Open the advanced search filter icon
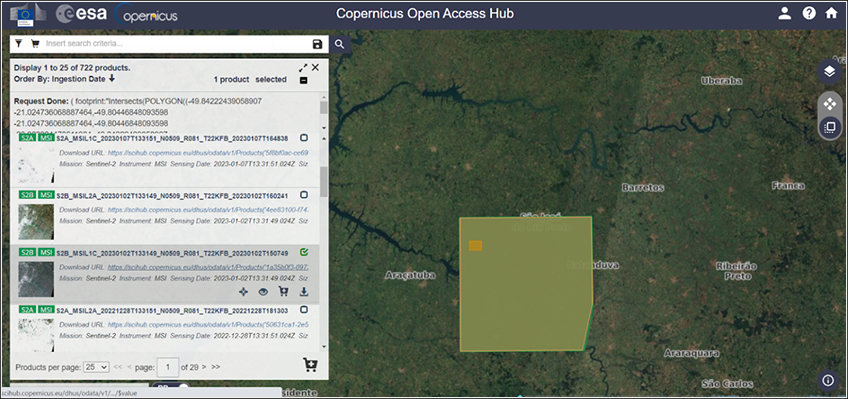Screen dimensions: 848x399 [19, 44]
